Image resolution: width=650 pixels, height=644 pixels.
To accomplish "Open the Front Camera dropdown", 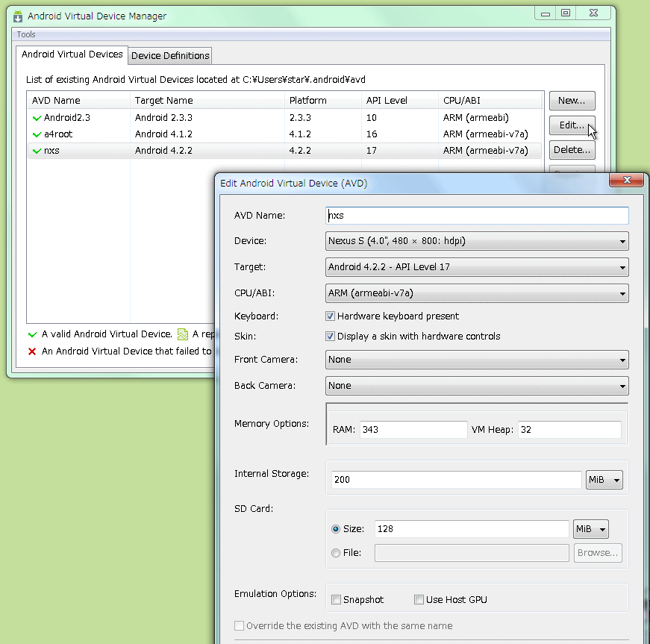I will [477, 360].
